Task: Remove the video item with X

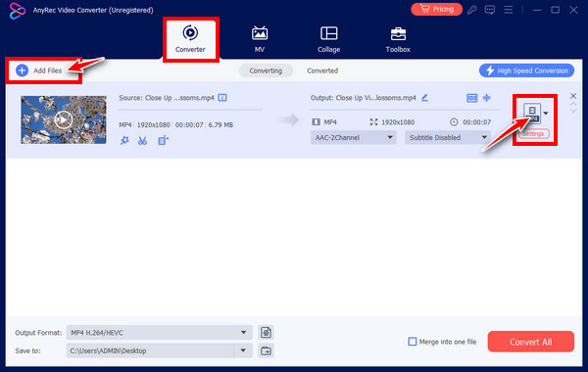Action: pos(573,96)
